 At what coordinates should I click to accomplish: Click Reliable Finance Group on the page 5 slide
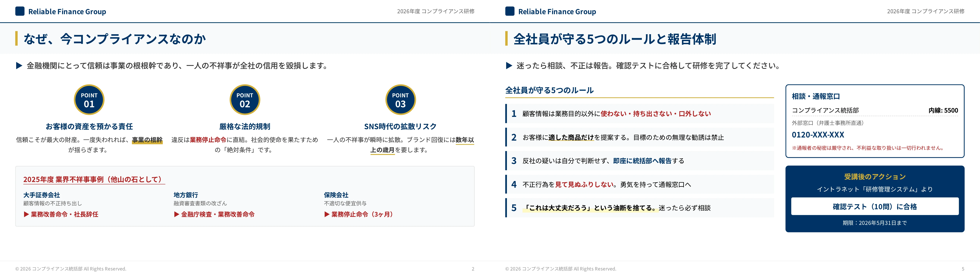pos(557,11)
